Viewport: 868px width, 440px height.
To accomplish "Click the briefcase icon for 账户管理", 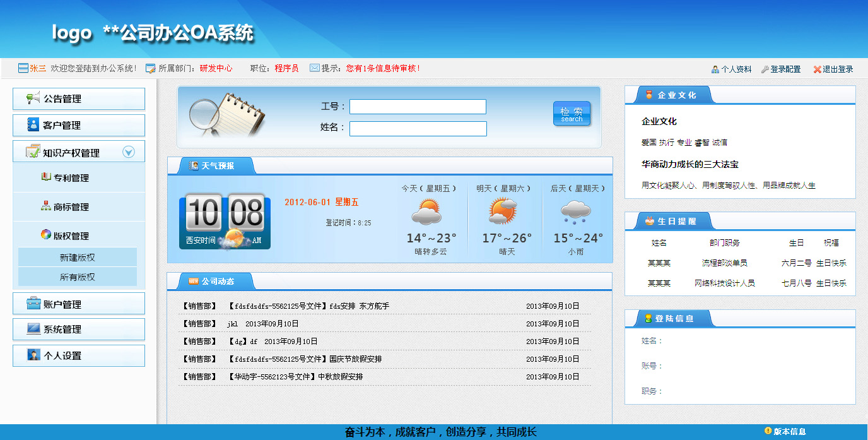I will tap(33, 304).
